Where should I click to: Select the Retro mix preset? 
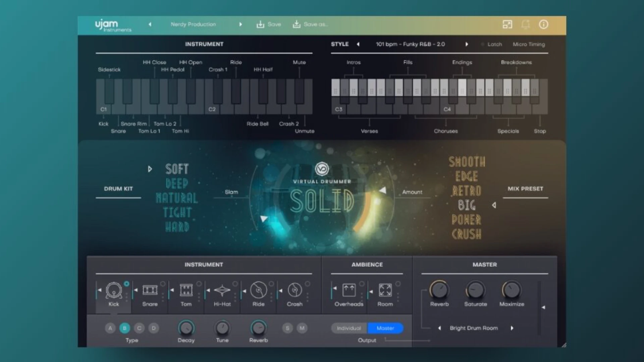pyautogui.click(x=467, y=191)
